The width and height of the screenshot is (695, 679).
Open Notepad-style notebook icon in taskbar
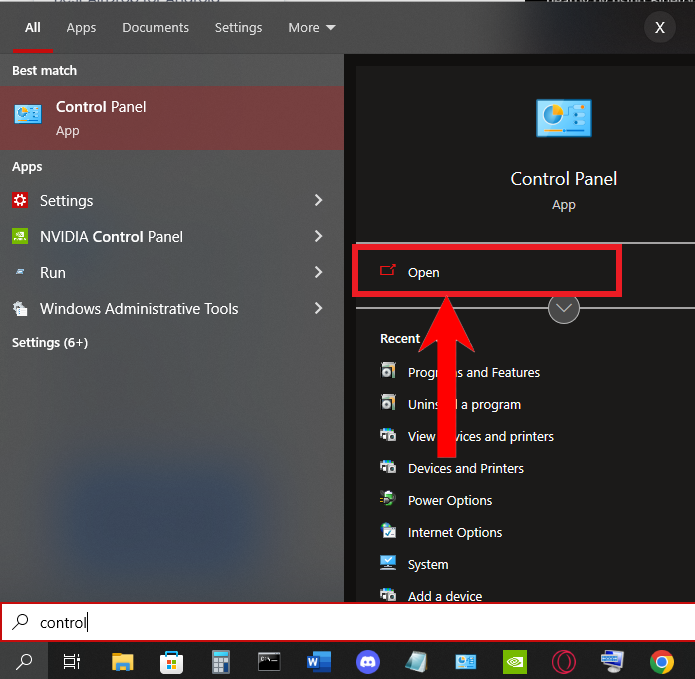tap(416, 662)
